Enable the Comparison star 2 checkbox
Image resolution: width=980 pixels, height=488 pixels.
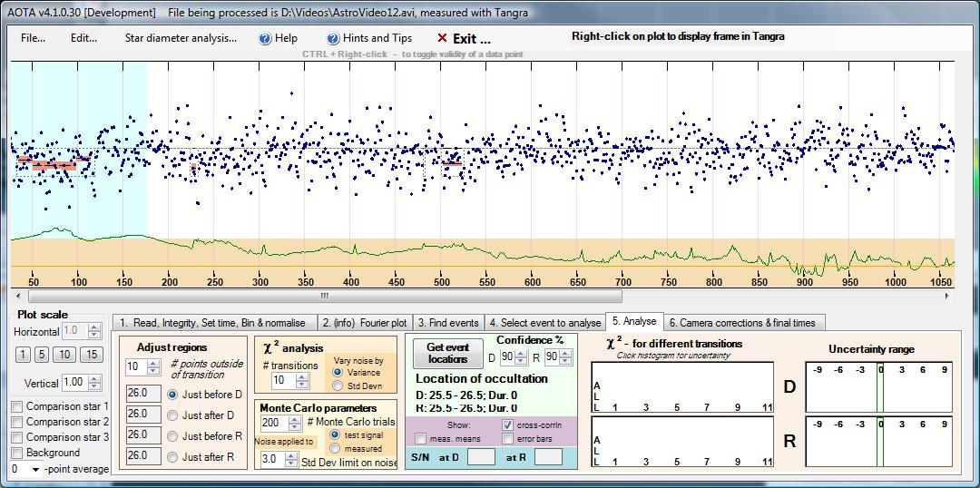pos(17,422)
